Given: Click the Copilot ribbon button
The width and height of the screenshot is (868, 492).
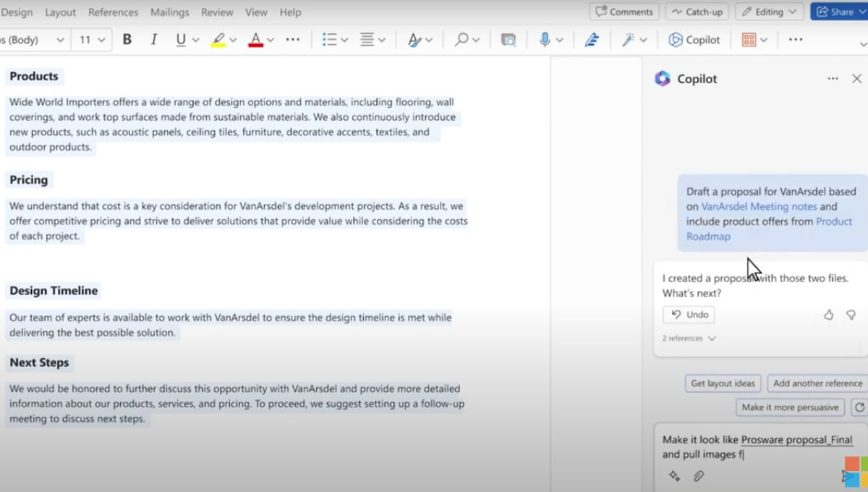Looking at the screenshot, I should (x=694, y=40).
